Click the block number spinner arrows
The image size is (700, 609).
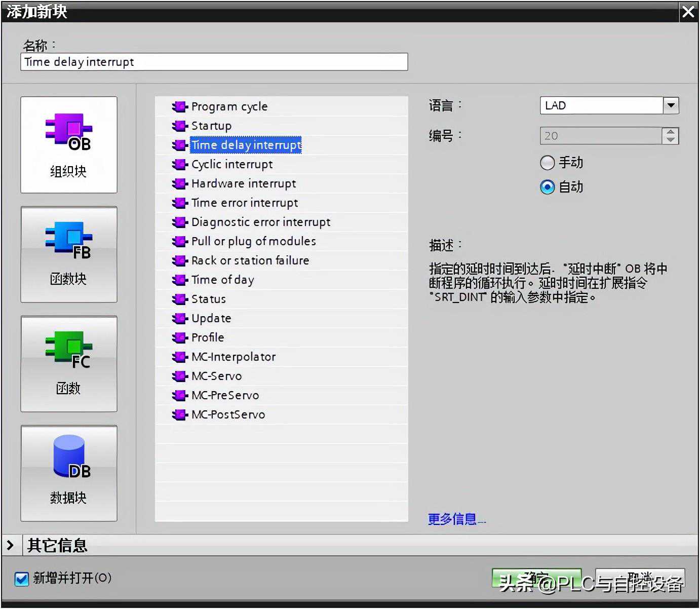pyautogui.click(x=670, y=136)
